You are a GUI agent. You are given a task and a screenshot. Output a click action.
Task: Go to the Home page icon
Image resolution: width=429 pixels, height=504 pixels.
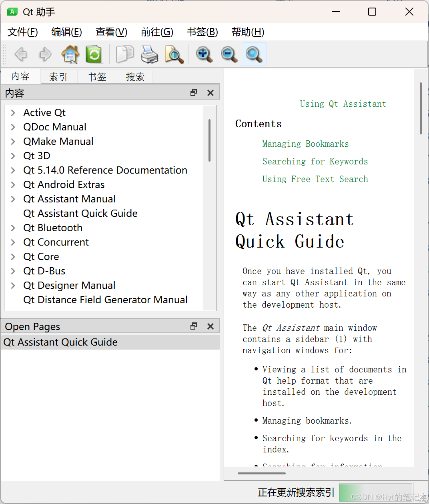70,54
